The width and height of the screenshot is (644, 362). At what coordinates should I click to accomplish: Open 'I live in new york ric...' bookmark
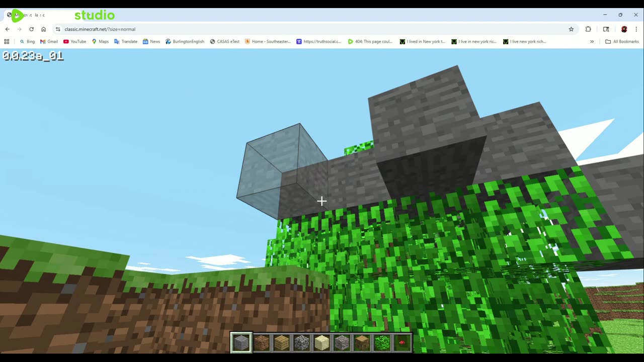(x=474, y=42)
